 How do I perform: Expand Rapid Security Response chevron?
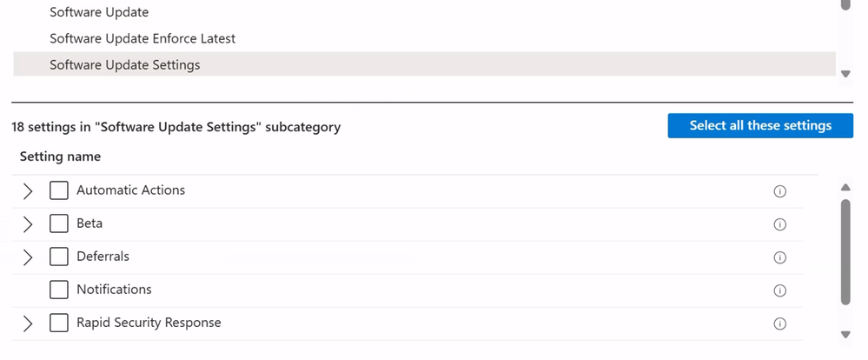tap(28, 323)
